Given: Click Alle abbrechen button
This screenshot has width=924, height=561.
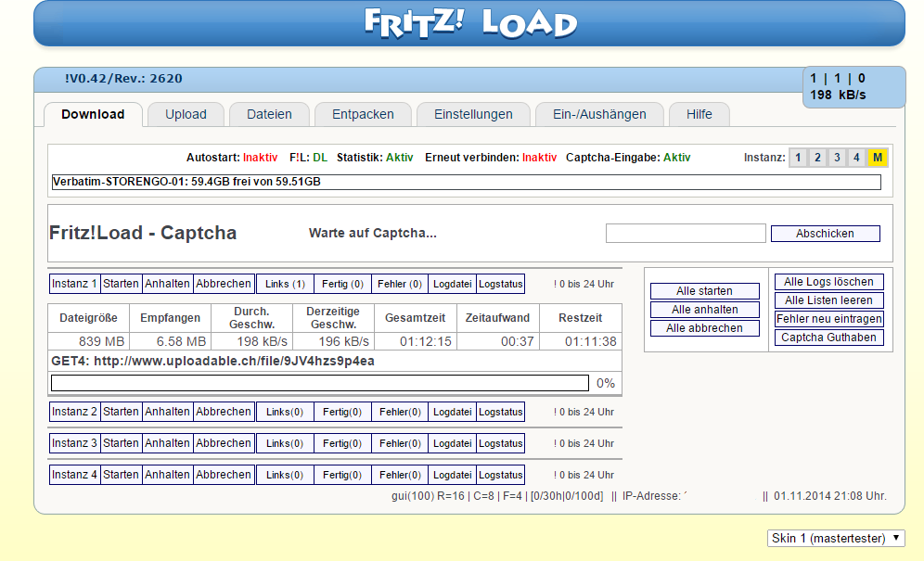Looking at the screenshot, I should 705,328.
